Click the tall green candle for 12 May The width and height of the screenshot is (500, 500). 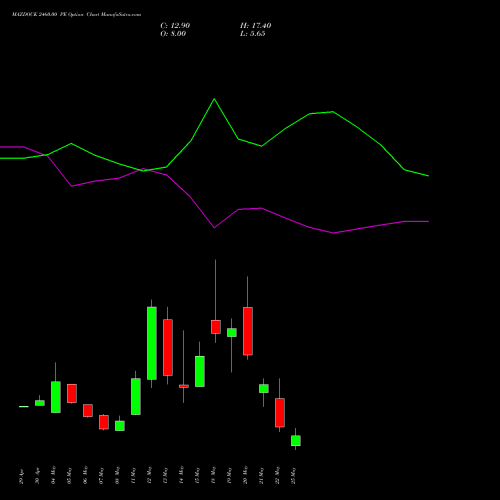[x=152, y=343]
